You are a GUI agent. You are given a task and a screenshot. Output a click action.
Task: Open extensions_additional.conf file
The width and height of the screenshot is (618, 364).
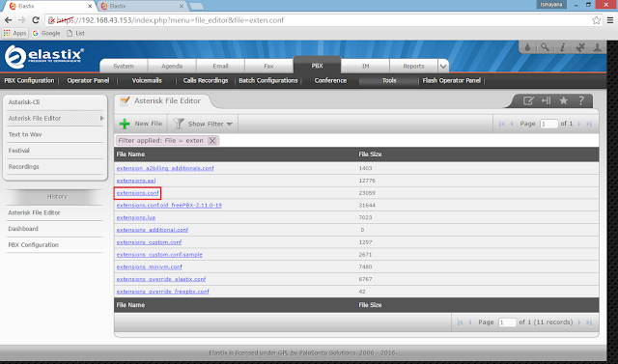pos(153,230)
